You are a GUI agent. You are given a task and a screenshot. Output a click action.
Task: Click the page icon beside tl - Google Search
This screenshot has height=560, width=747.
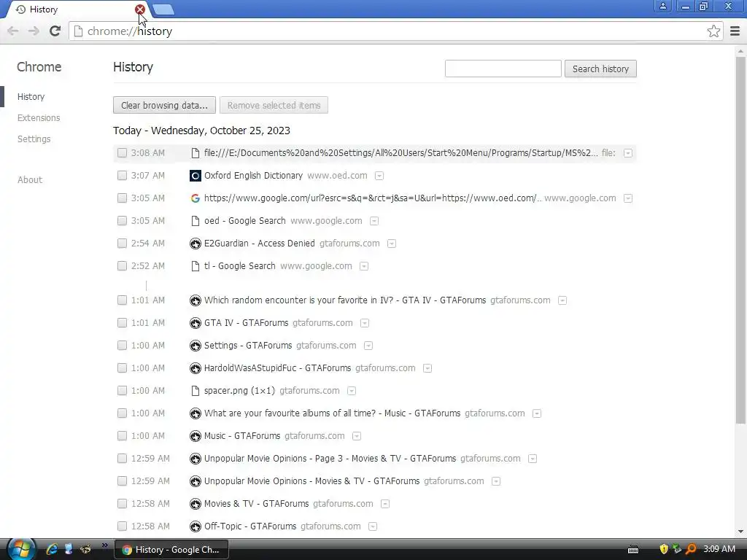point(196,266)
